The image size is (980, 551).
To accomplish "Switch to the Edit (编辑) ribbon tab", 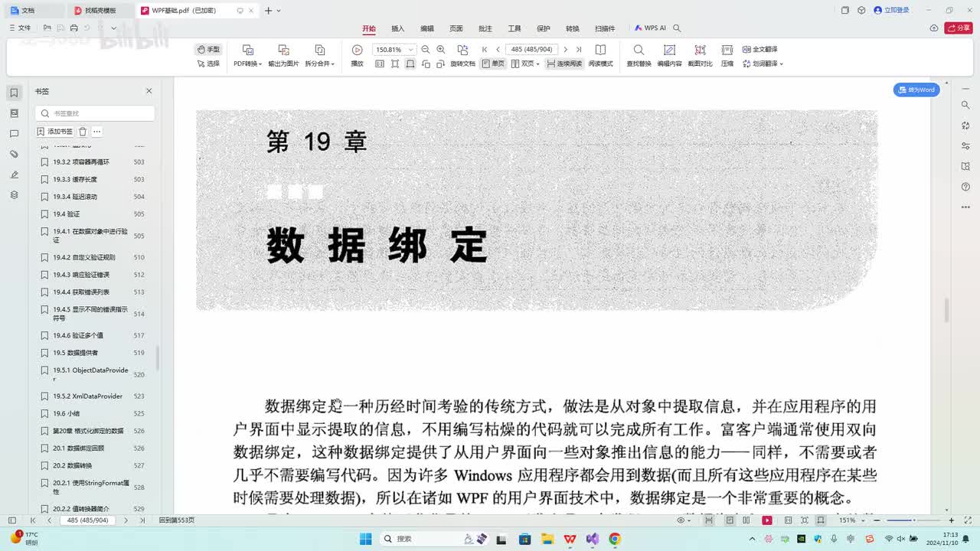I will coord(427,28).
